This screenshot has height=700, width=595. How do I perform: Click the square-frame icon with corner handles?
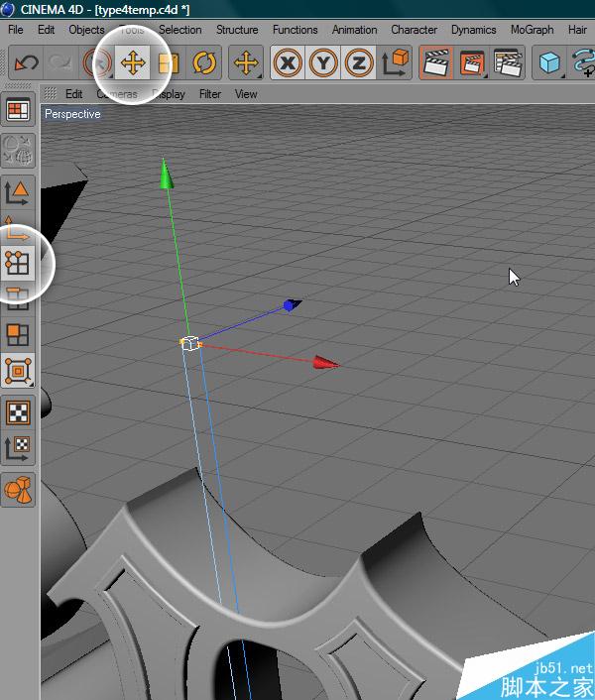(18, 371)
